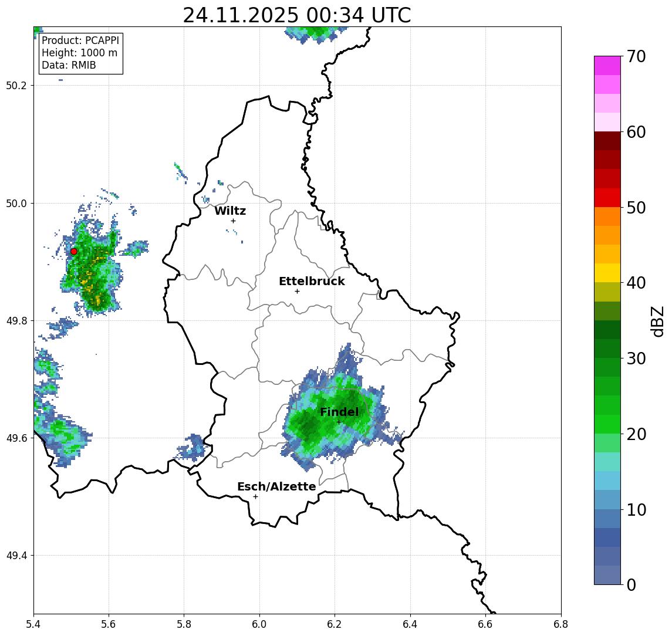The image size is (672, 636).
Task: Click the magenta 70 dBZ colorbar segment
Action: pos(607,66)
